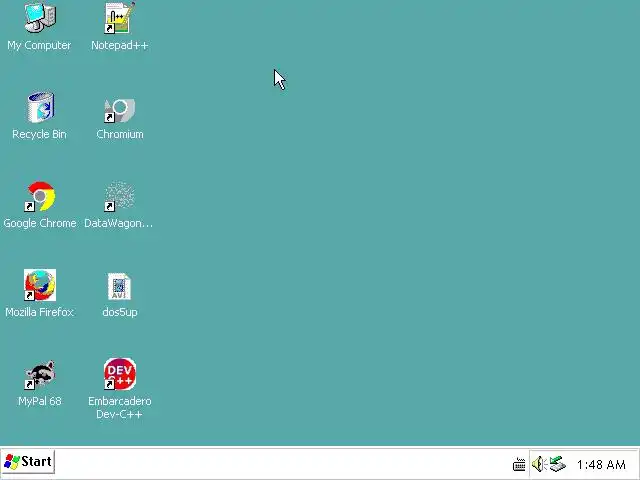Click the "Notepad++" label text
This screenshot has height=480, width=640.
(119, 45)
